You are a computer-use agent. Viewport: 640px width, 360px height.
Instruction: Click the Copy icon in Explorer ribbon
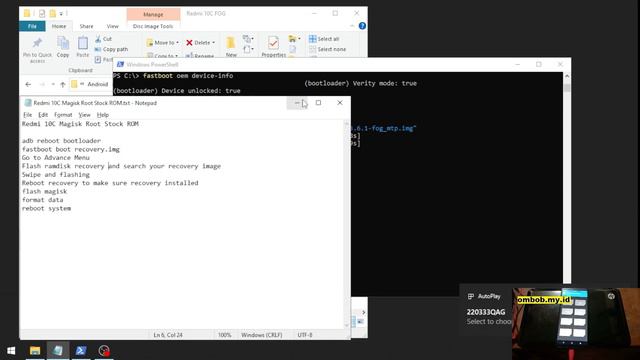coord(63,43)
